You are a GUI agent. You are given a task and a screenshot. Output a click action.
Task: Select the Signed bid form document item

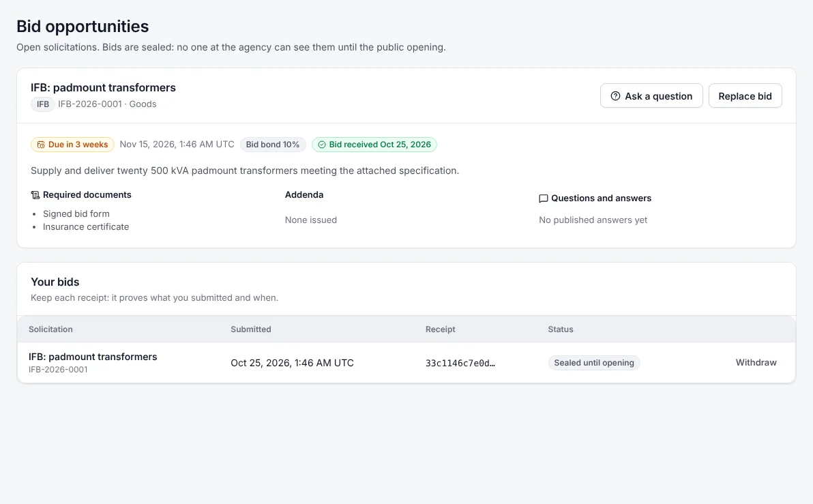pos(76,213)
